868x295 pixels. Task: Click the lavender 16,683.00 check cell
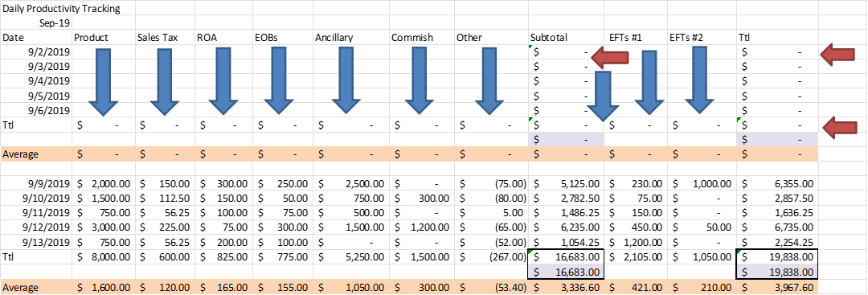(567, 272)
